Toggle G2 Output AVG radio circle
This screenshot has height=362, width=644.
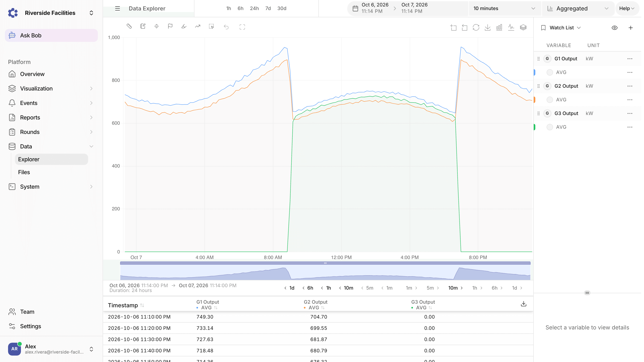pos(550,100)
